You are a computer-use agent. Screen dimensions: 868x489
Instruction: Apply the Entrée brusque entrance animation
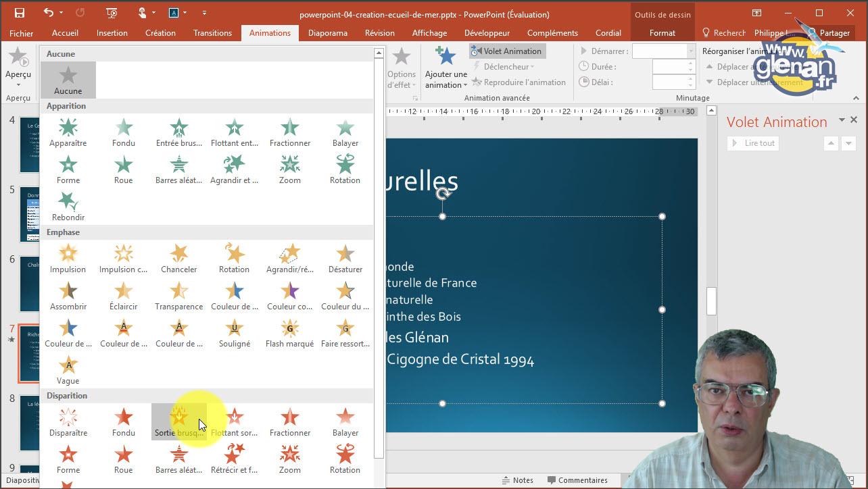[x=179, y=132]
